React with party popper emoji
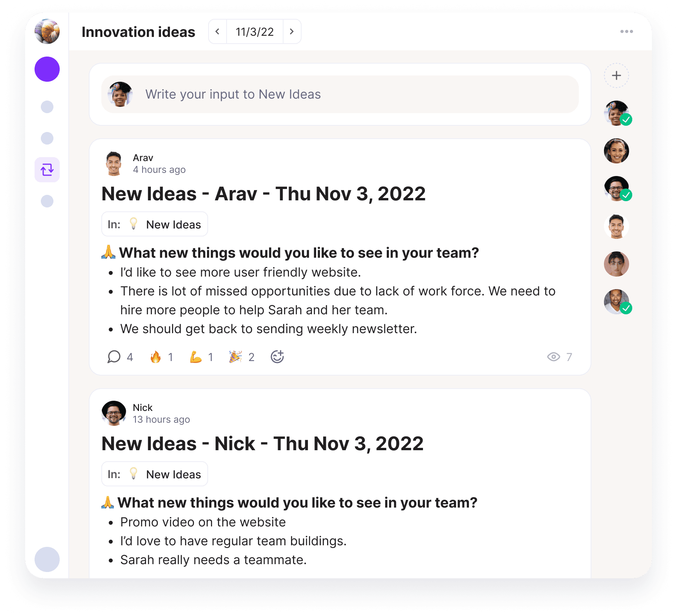Image resolution: width=677 pixels, height=616 pixels. point(242,357)
